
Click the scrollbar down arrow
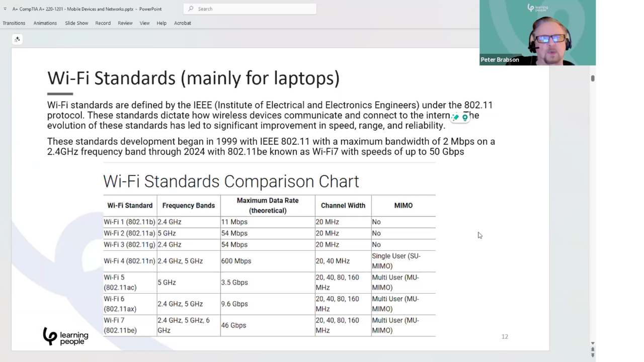(593, 343)
